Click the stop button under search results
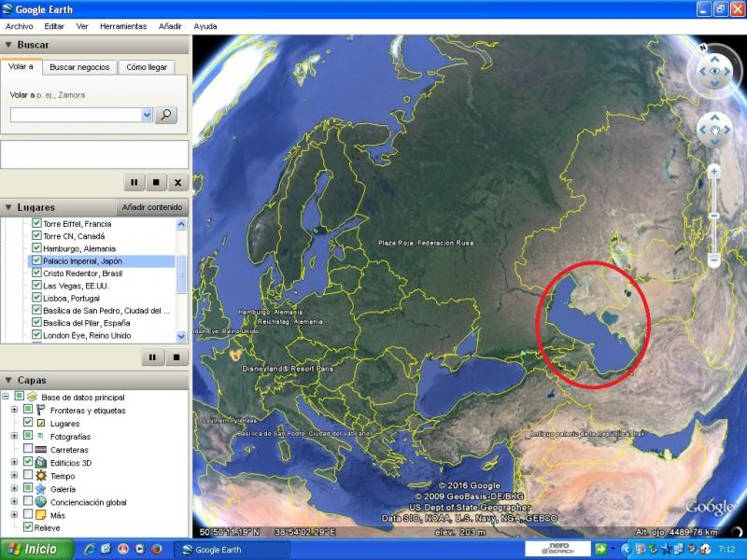 [x=156, y=182]
